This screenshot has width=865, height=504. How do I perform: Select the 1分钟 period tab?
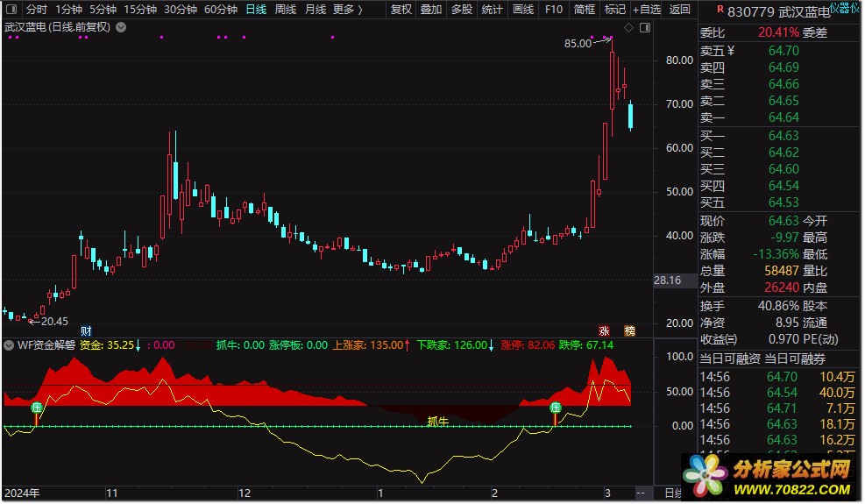[x=68, y=10]
